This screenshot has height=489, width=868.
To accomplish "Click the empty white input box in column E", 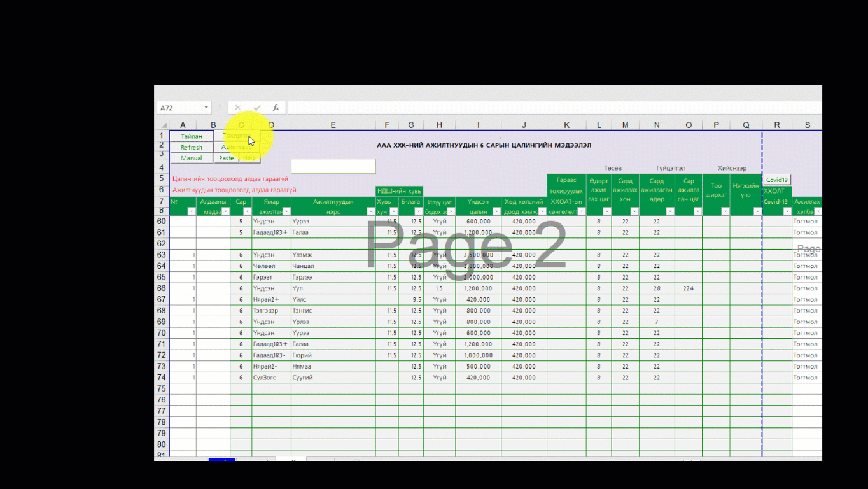I will pos(333,166).
